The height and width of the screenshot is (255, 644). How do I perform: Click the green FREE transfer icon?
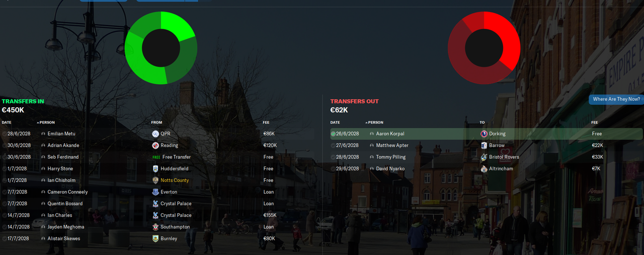pos(156,157)
